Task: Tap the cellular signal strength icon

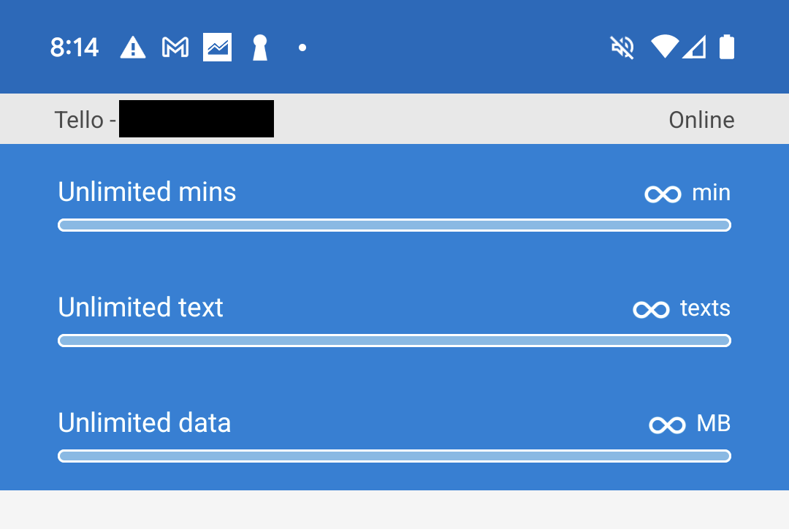Action: [x=694, y=47]
